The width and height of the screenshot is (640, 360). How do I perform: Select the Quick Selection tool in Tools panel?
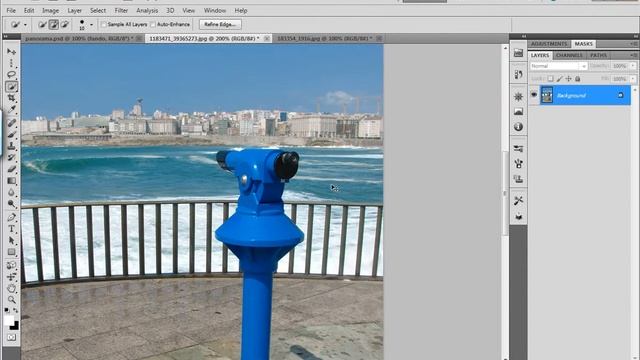pos(11,86)
